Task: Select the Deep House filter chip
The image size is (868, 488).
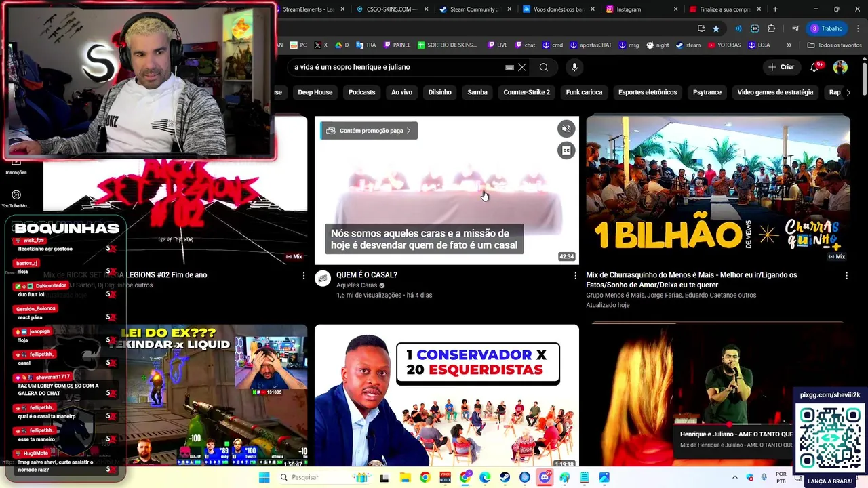Action: [x=315, y=92]
